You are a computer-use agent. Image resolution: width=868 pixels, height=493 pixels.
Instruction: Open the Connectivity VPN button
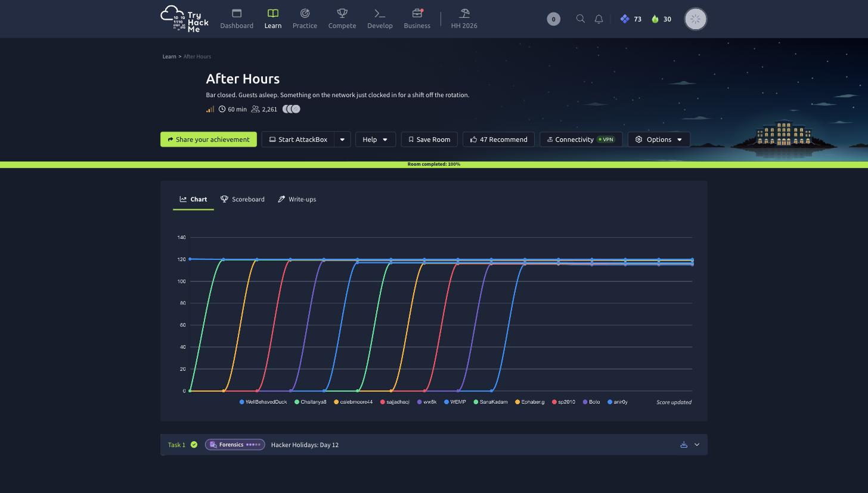tap(581, 139)
